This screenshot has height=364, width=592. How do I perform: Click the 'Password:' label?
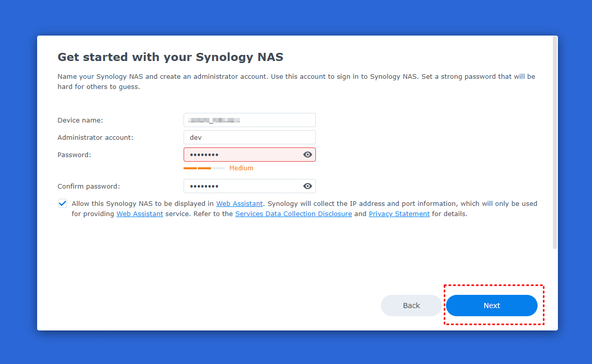coord(74,155)
